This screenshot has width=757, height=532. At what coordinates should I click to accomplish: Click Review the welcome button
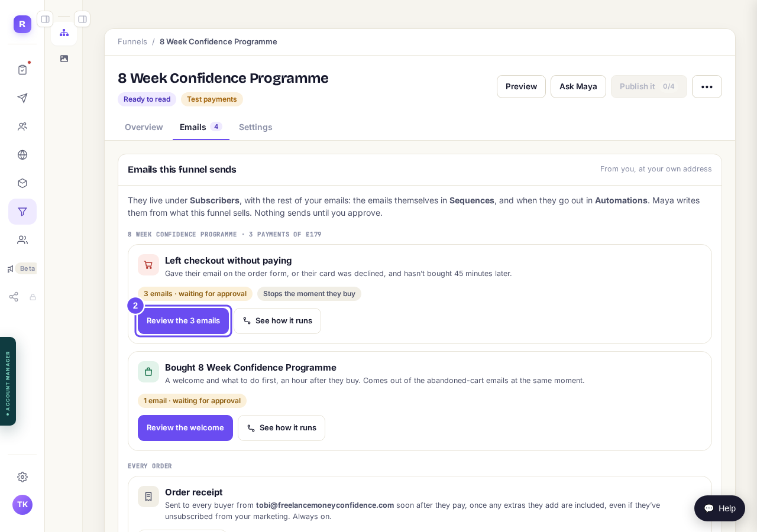pos(185,428)
